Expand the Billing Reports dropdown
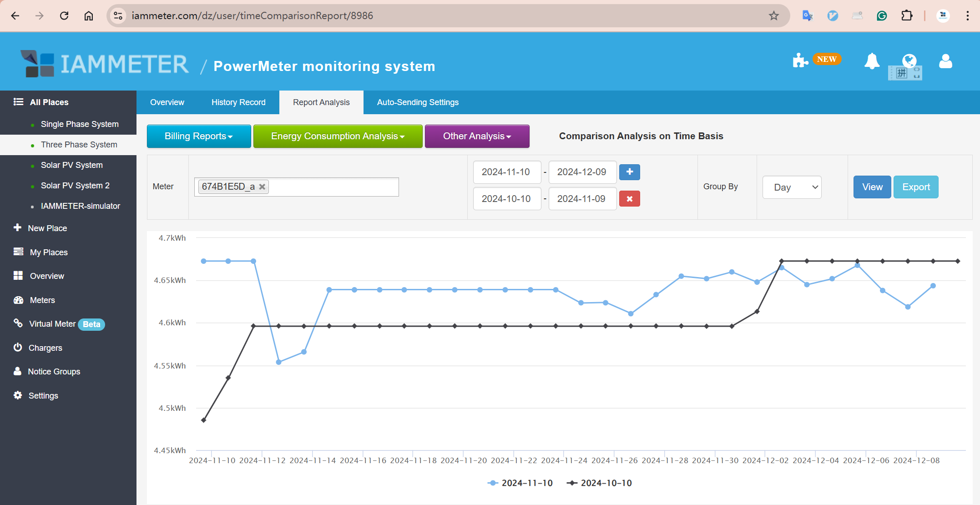This screenshot has width=980, height=505. coord(198,136)
